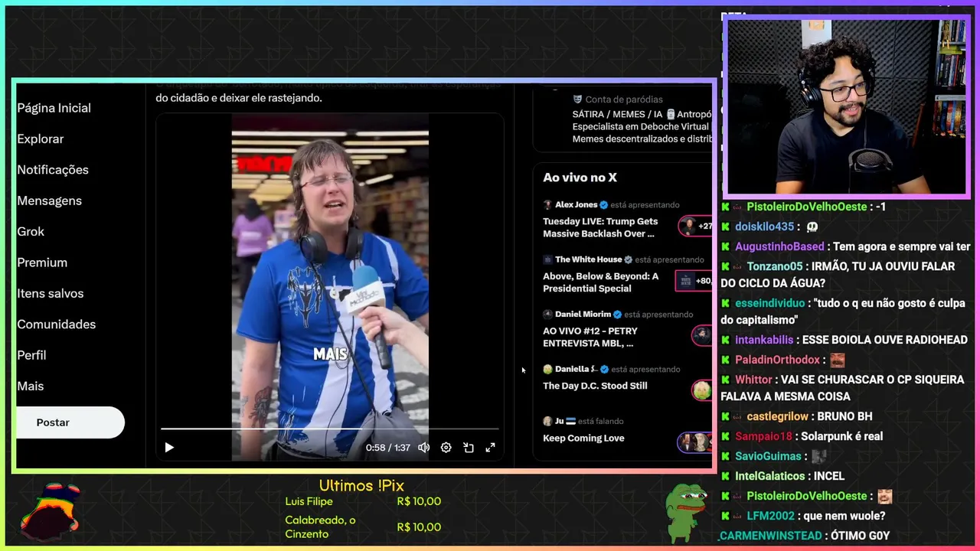
Task: Click chat username AugustinhoBased
Action: click(779, 246)
